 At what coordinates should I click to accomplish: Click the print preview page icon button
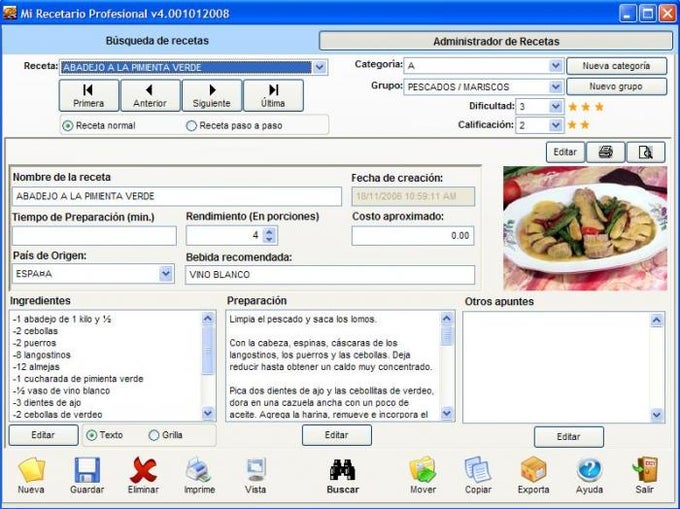646,152
